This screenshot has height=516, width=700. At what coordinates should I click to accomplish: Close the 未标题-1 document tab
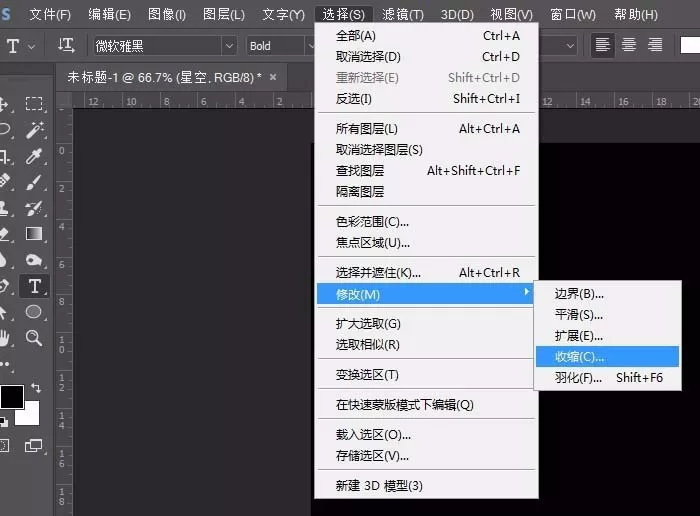click(x=273, y=77)
